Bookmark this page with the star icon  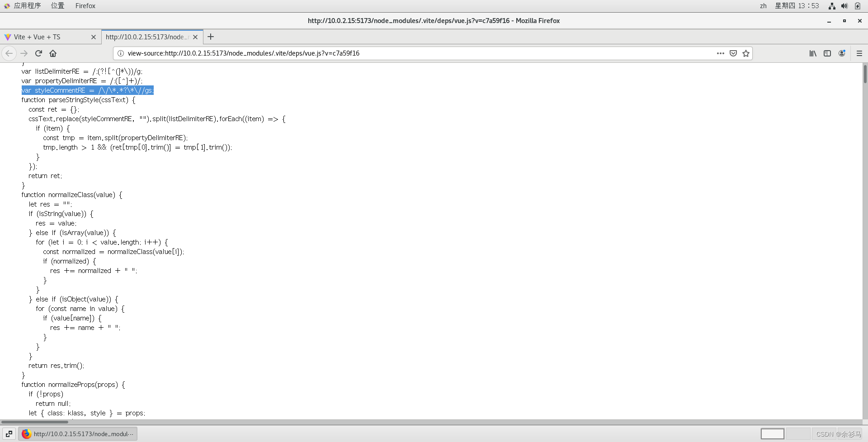pyautogui.click(x=746, y=53)
